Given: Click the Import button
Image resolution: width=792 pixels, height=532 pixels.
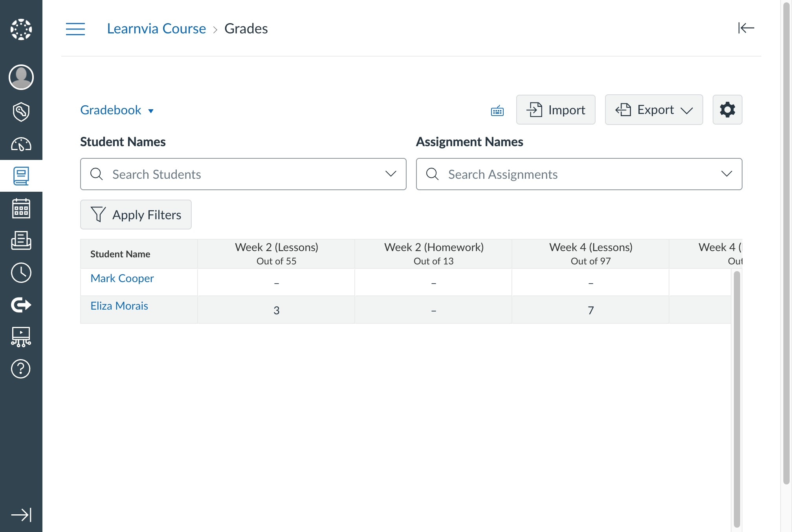Looking at the screenshot, I should coord(555,110).
